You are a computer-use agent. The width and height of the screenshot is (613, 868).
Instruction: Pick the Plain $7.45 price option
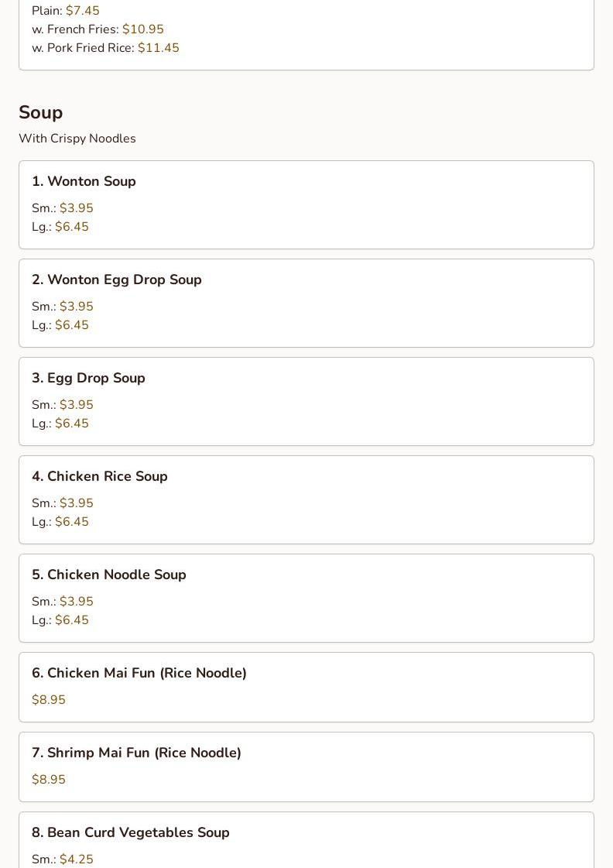click(x=66, y=11)
